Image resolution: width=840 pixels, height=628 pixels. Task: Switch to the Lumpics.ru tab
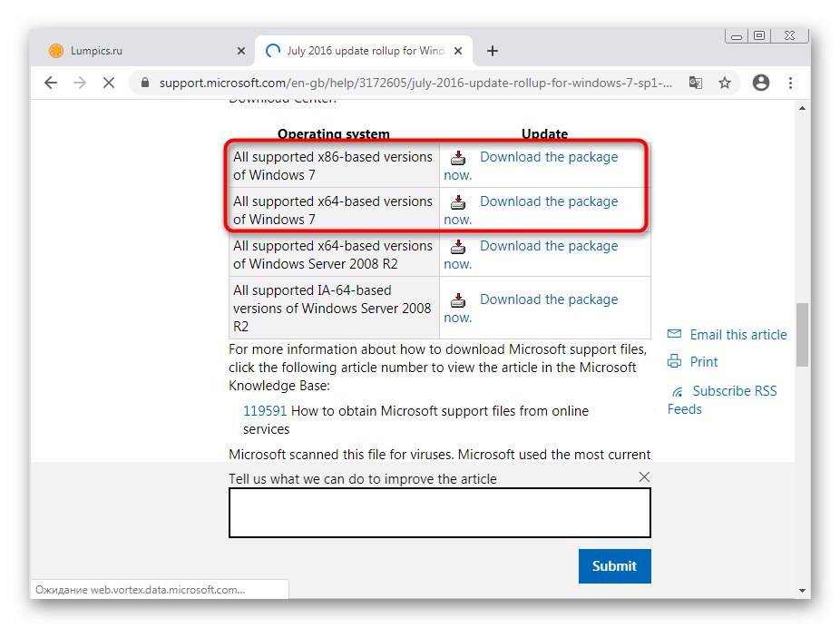click(x=142, y=51)
